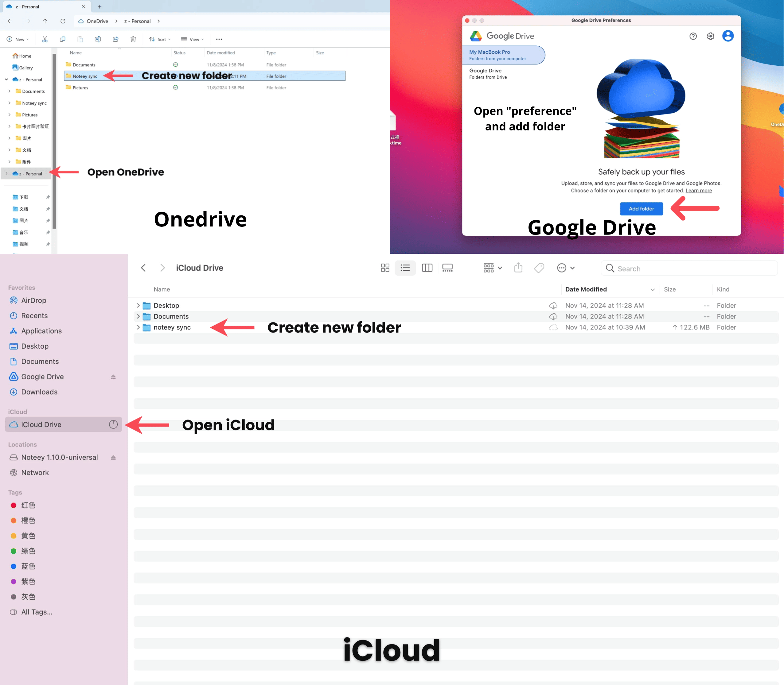Select the 绿色 color tag in Finder sidebar
This screenshot has height=685, width=784.
click(x=28, y=551)
